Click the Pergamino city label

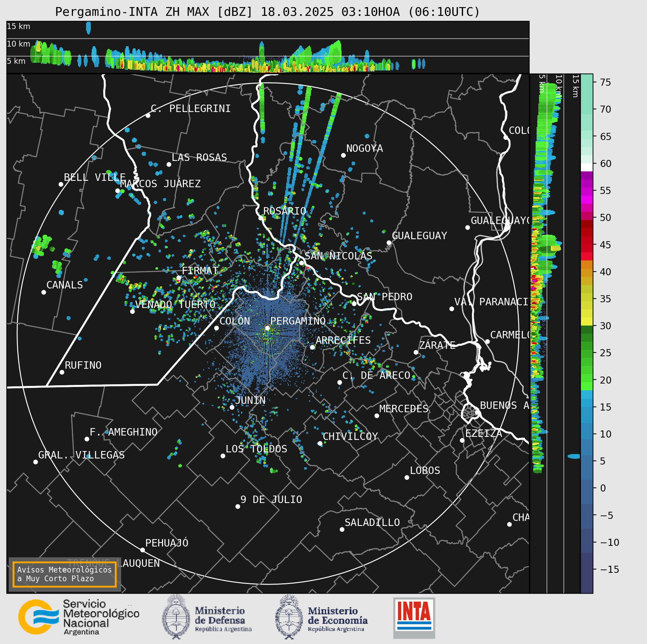pos(298,321)
